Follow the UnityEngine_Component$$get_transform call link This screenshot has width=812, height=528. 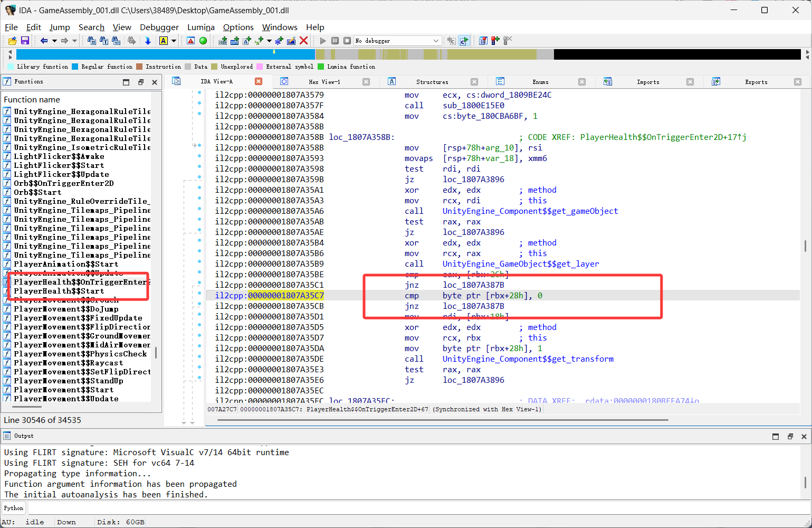click(x=528, y=359)
